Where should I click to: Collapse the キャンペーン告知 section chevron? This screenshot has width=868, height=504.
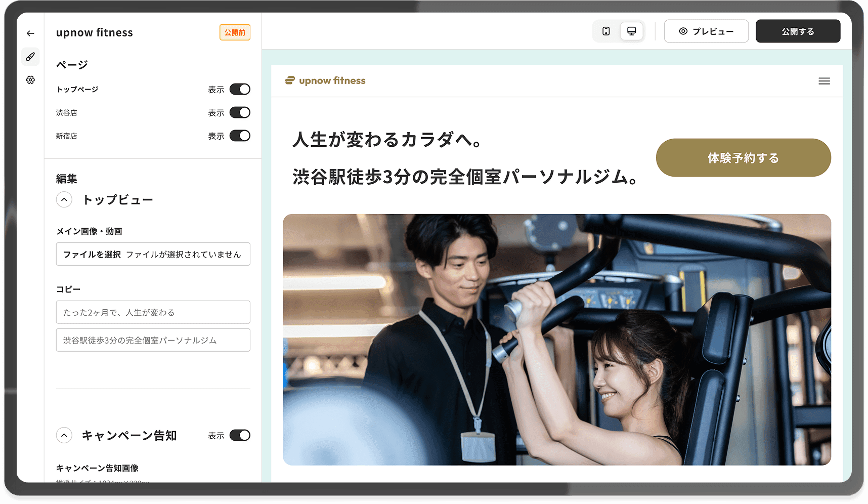(64, 435)
